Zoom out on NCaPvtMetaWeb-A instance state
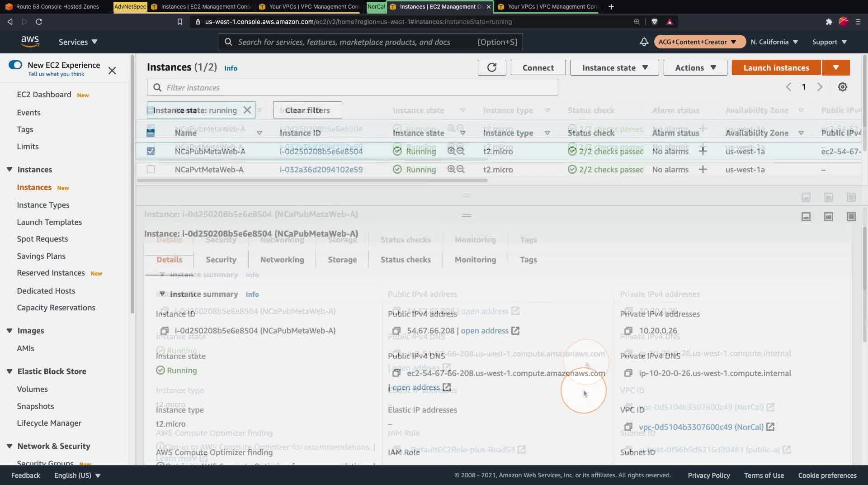 coord(461,169)
